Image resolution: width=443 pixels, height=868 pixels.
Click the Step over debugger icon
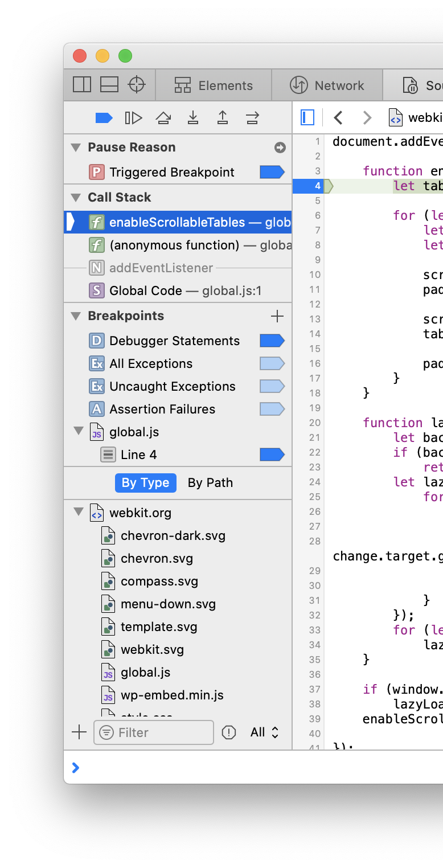click(x=163, y=118)
